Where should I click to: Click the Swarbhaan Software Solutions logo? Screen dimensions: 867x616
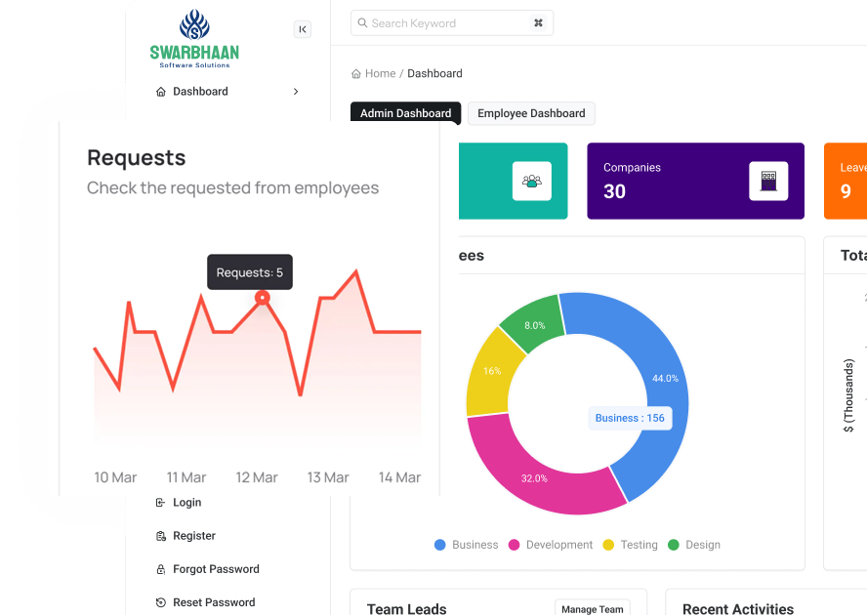tap(194, 39)
